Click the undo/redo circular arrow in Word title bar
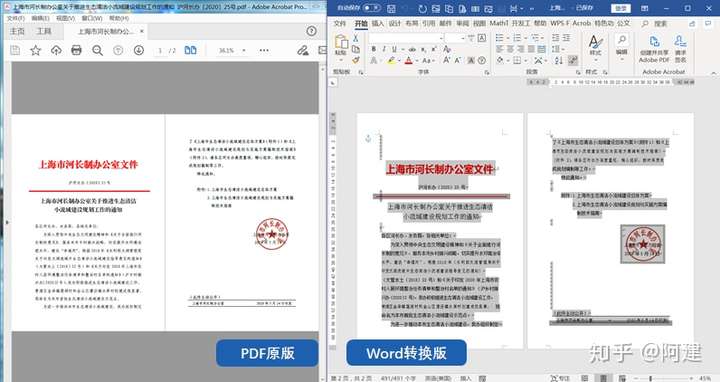This screenshot has height=382, width=720. pyautogui.click(x=422, y=8)
